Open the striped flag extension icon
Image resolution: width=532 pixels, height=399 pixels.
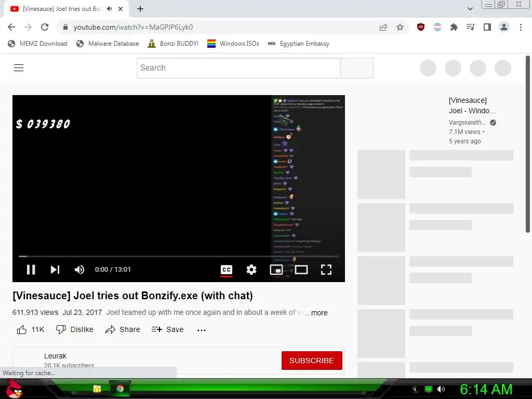[x=437, y=27]
